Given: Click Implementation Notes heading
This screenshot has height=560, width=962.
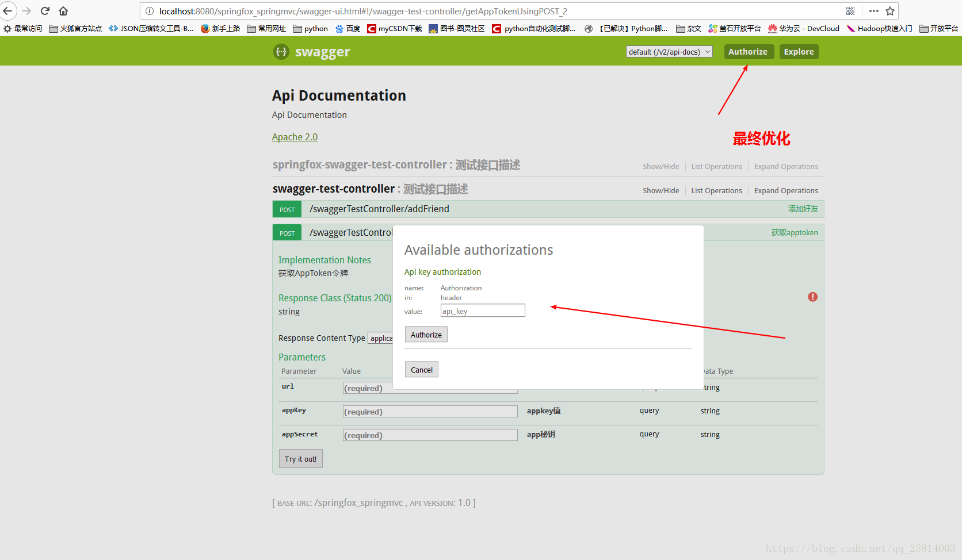Looking at the screenshot, I should point(325,260).
